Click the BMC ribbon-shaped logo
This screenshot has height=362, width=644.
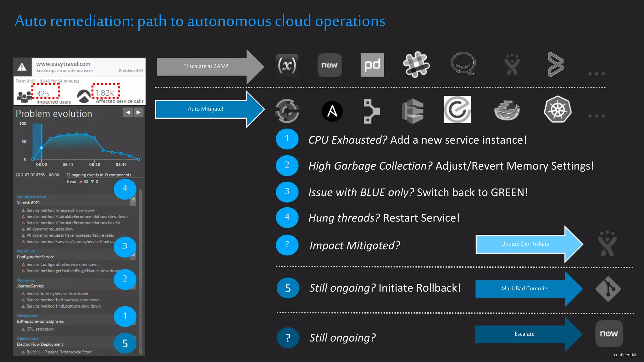pos(556,64)
